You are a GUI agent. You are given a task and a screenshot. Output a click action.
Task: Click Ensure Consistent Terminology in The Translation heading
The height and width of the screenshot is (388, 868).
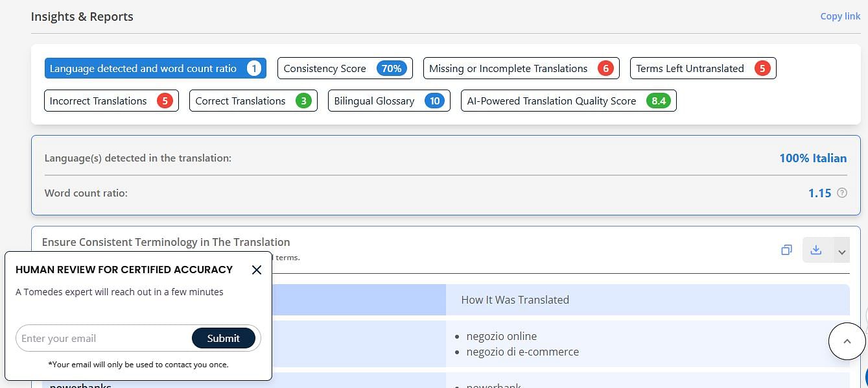pyautogui.click(x=166, y=242)
